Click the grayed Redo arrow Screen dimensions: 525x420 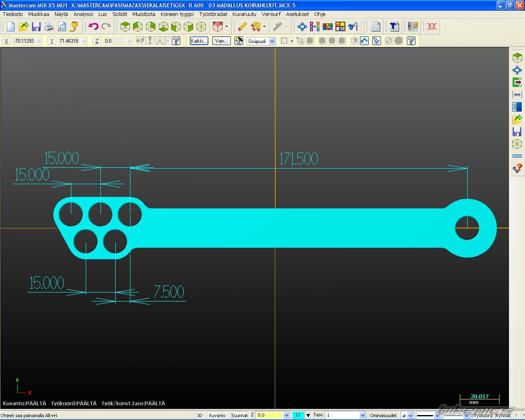point(106,27)
